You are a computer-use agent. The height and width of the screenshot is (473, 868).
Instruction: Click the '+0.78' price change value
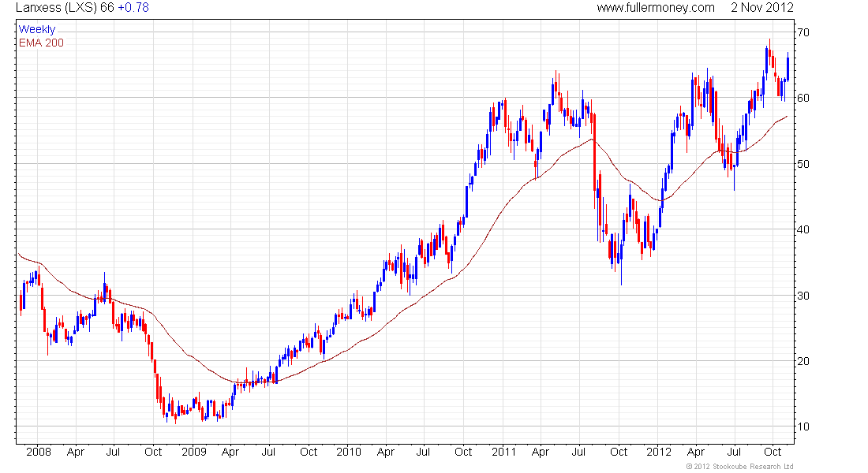[x=133, y=8]
